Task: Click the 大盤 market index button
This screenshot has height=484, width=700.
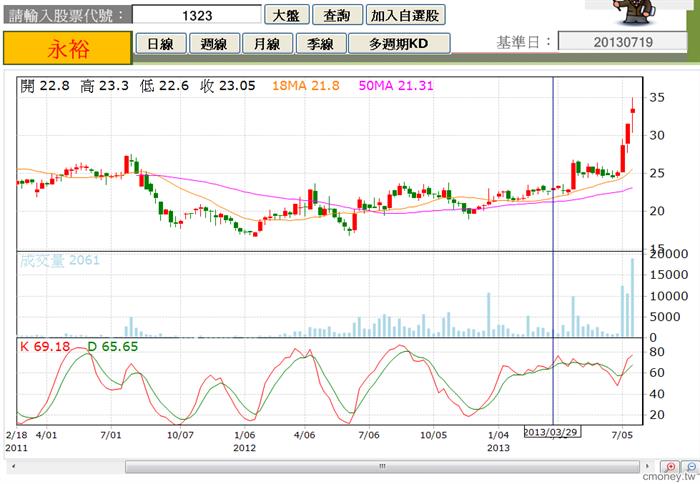Action: tap(287, 15)
